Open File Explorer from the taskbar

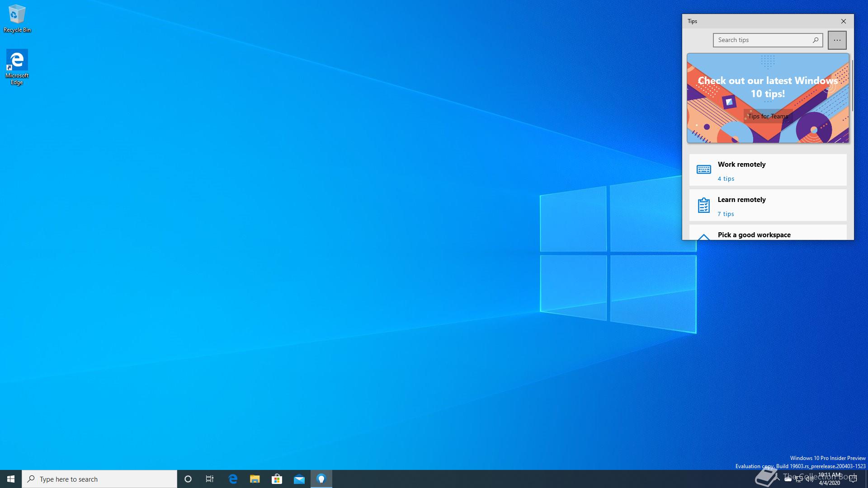[x=255, y=479]
